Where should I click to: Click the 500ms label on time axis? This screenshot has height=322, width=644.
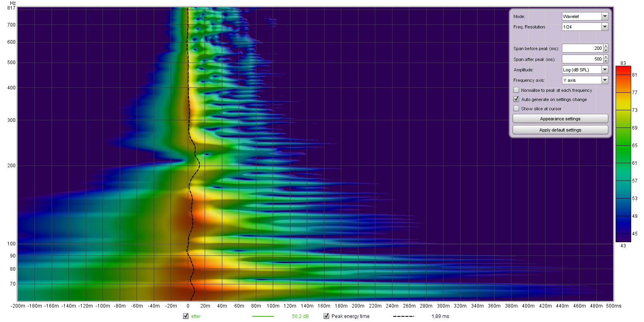pyautogui.click(x=614, y=306)
